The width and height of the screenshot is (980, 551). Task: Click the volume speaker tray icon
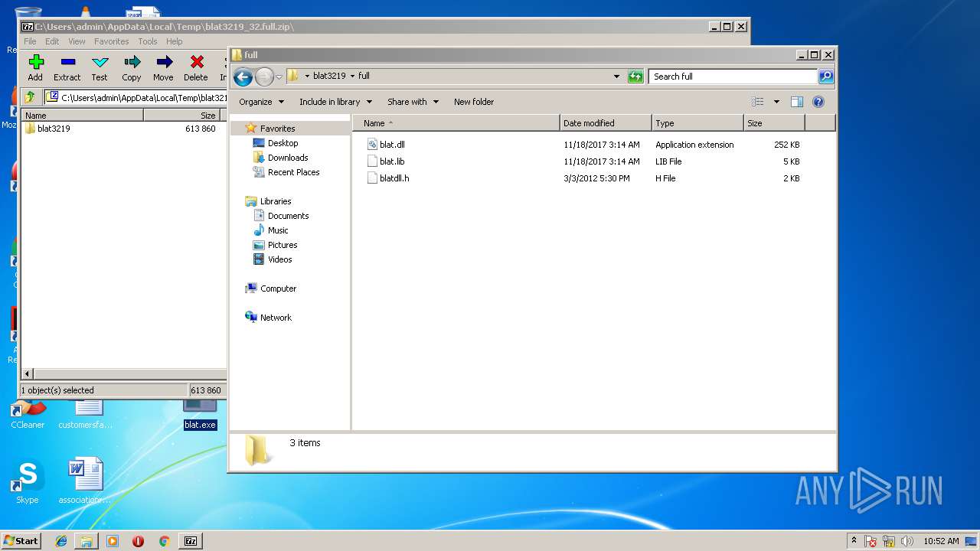click(x=907, y=541)
